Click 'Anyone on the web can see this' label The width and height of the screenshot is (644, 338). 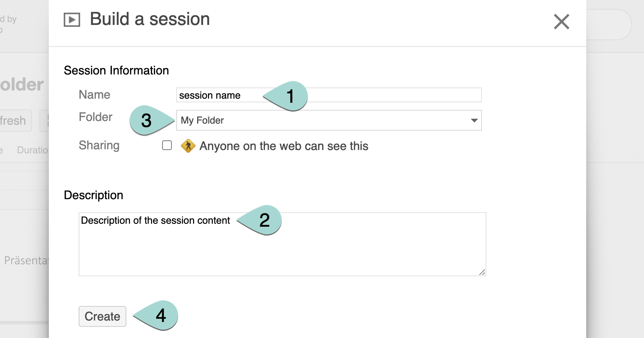(x=284, y=146)
